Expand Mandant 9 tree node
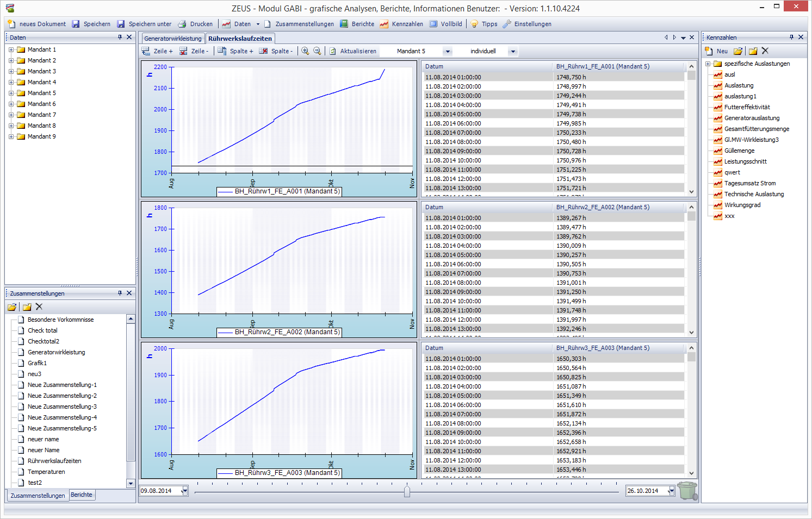The image size is (812, 519). click(11, 136)
